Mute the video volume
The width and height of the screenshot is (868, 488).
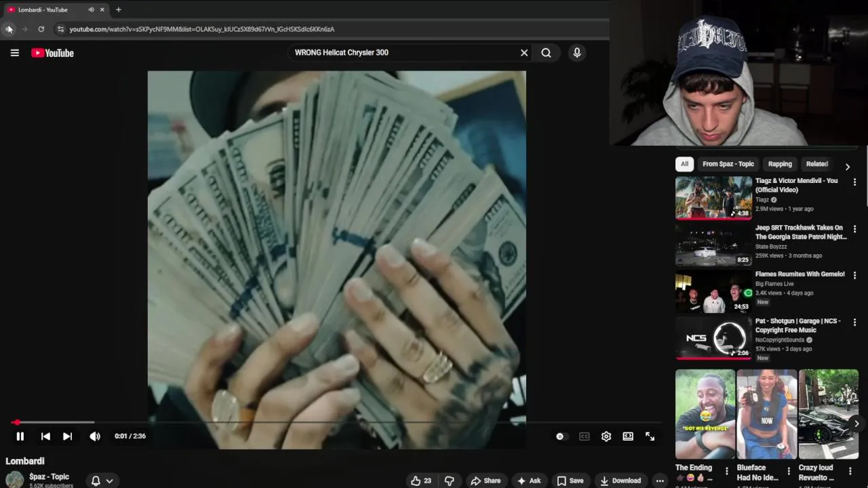click(95, 436)
